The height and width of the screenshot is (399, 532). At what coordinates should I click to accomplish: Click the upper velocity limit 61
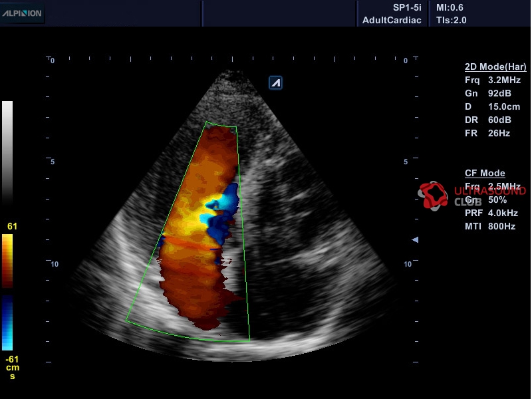12,226
